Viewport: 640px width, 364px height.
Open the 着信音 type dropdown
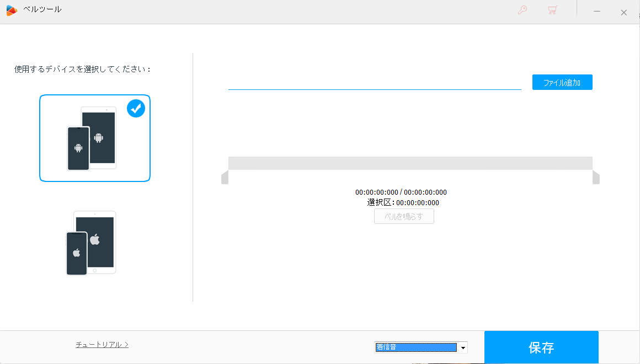point(421,347)
